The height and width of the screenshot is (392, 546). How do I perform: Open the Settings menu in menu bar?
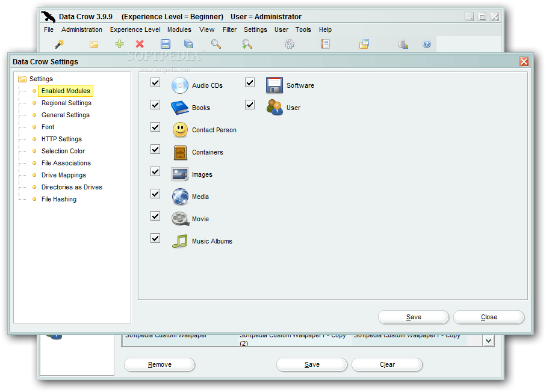[x=255, y=29]
